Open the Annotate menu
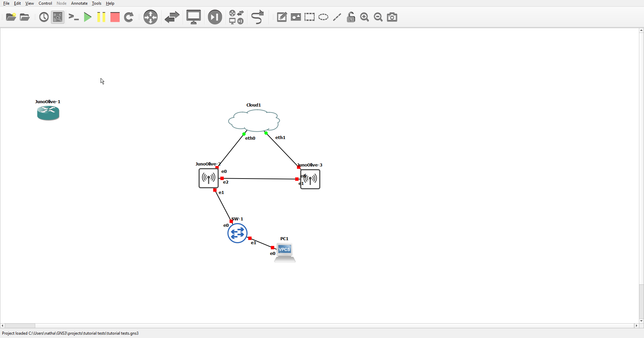The image size is (644, 338). click(79, 3)
